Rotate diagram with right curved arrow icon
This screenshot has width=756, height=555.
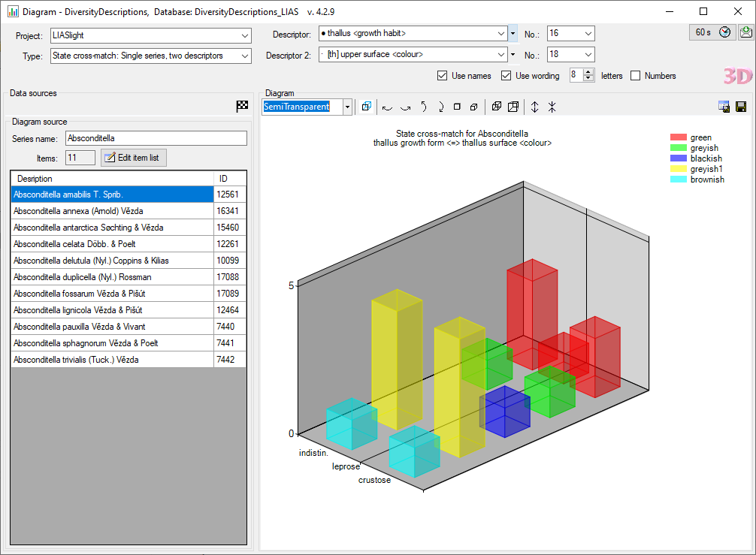point(440,107)
